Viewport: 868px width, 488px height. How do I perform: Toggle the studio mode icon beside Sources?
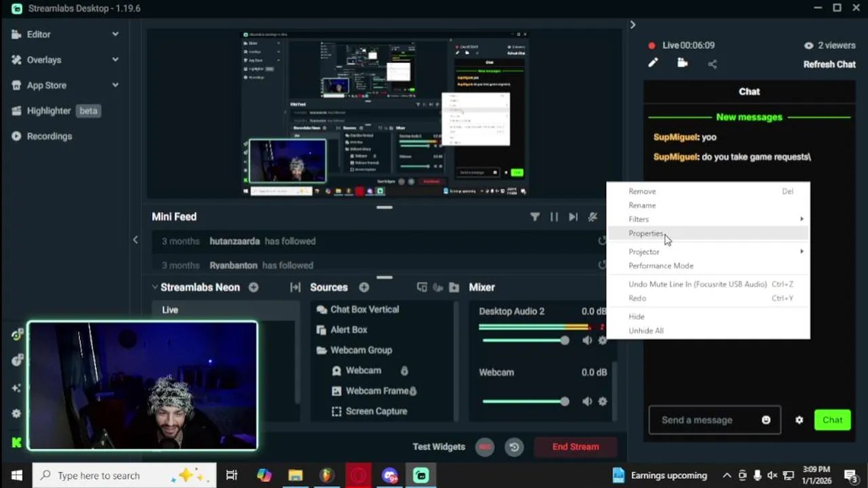[438, 287]
